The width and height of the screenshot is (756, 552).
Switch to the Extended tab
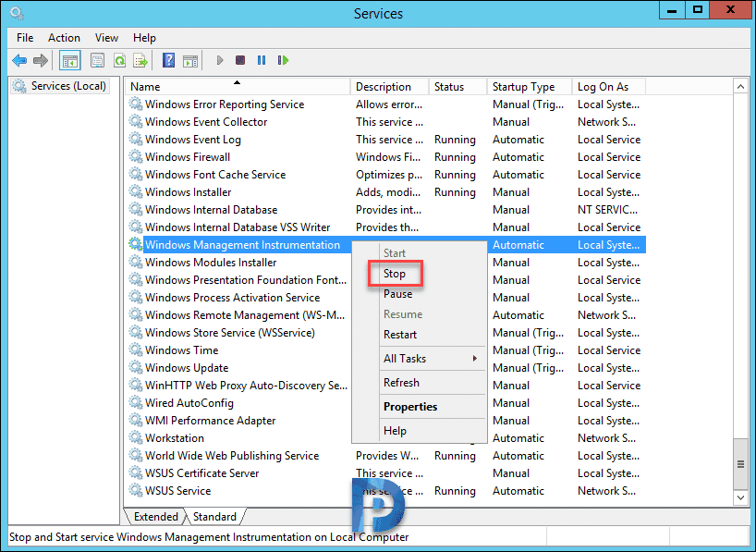point(156,517)
